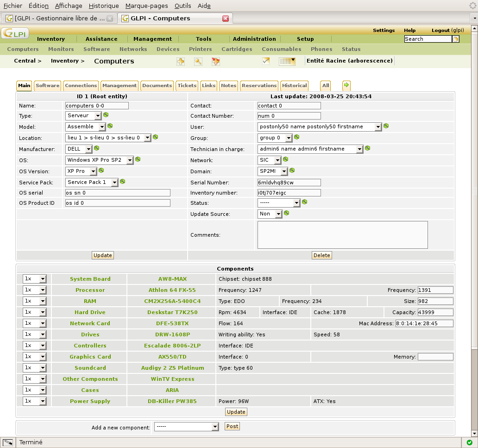Screen dimensions: 478x448
Task: Switch to the Software tab
Action: click(x=48, y=85)
